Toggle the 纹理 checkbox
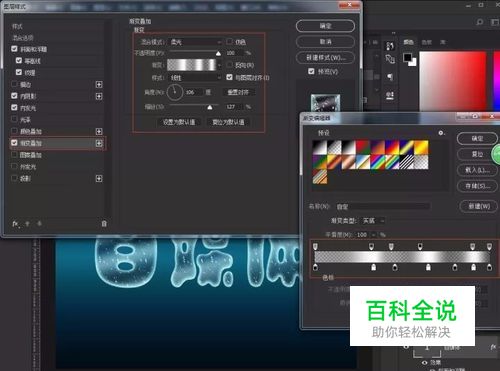 pyautogui.click(x=19, y=72)
